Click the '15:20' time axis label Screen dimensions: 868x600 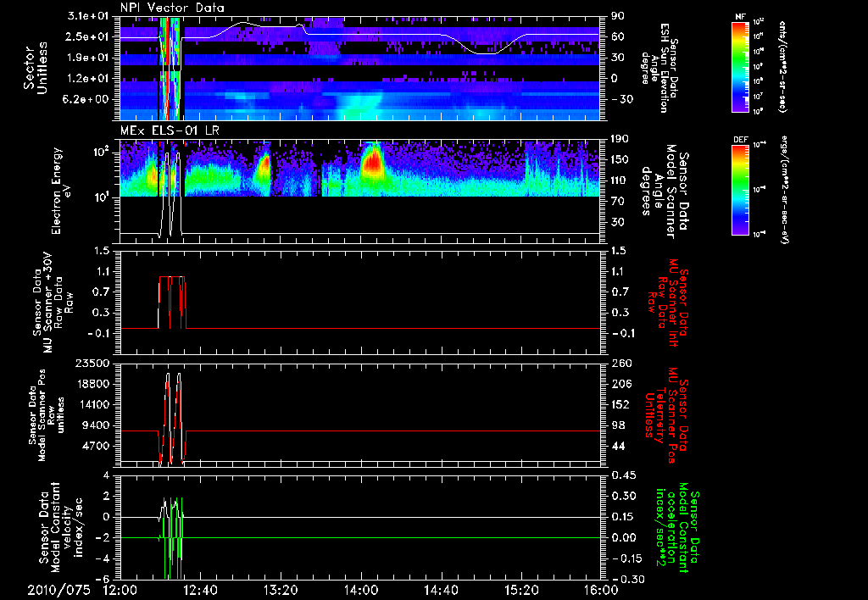pyautogui.click(x=521, y=590)
